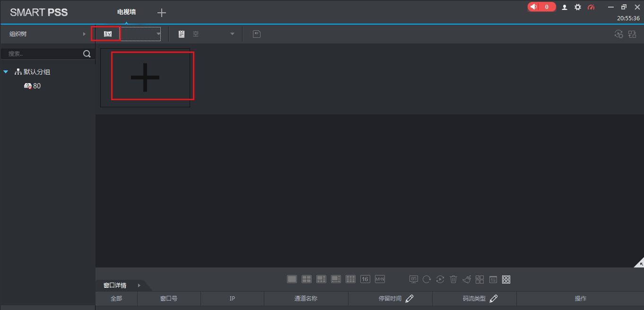Click the 窗口号 column header

[x=169, y=299]
